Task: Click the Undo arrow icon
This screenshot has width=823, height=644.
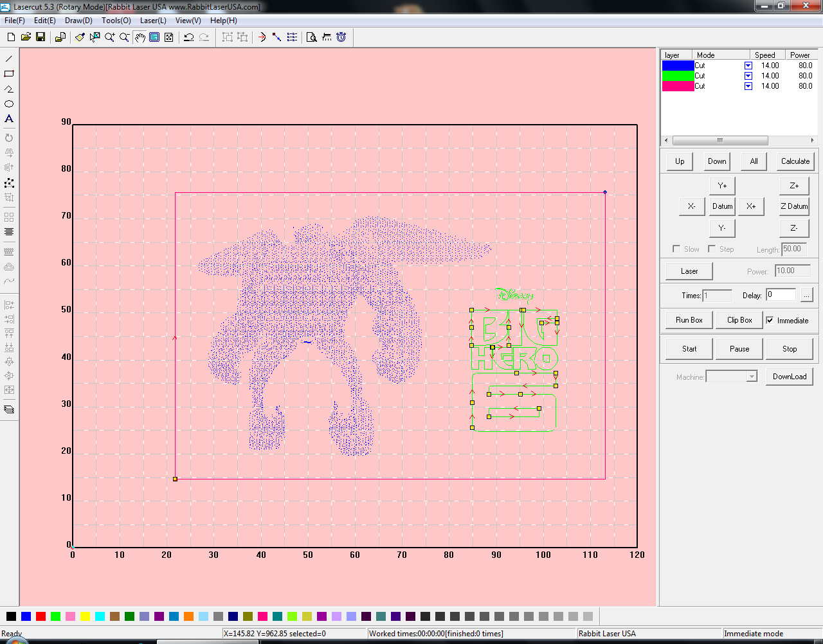Action: 189,37
